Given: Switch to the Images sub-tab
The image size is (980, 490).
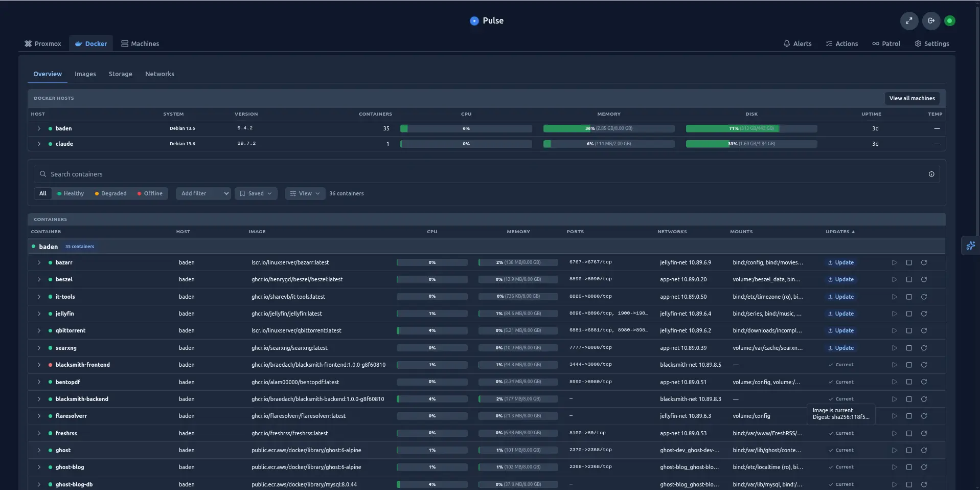Looking at the screenshot, I should coord(85,74).
